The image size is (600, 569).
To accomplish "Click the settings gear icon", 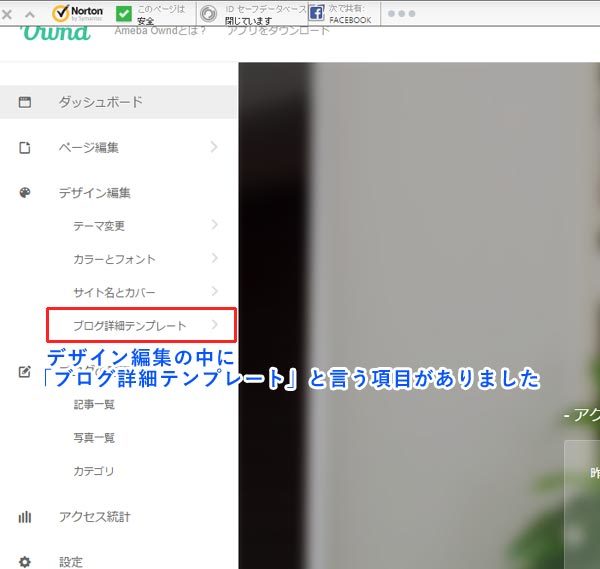I will click(x=25, y=562).
